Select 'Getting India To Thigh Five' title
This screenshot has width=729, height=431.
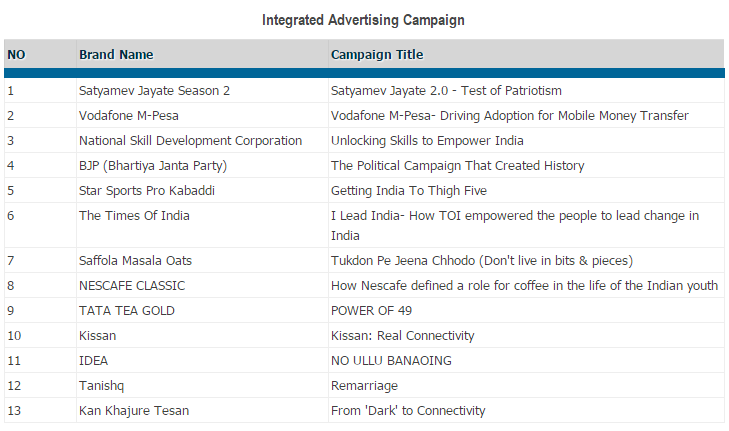(x=409, y=191)
